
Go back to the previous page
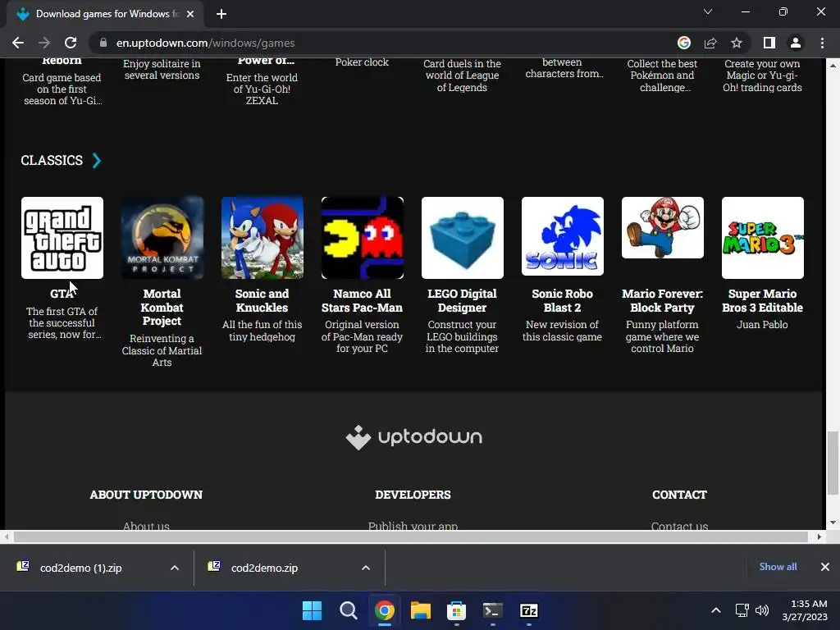point(18,43)
